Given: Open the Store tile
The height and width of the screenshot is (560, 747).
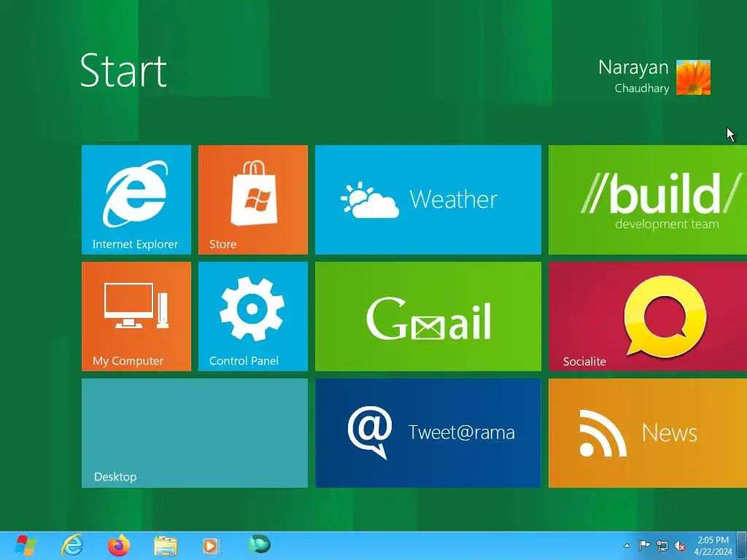Looking at the screenshot, I should pyautogui.click(x=253, y=200).
